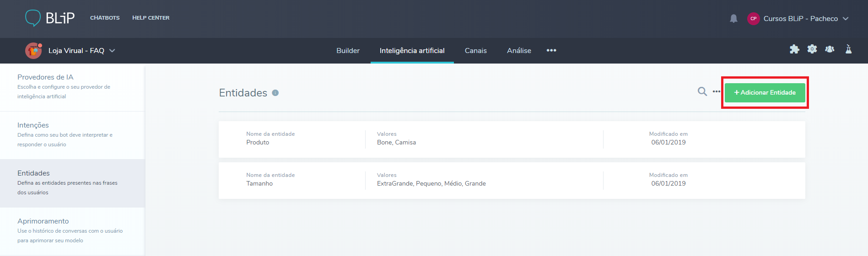
Task: Expand the Cursos BLiP - Pacheco account menu
Action: pos(846,19)
